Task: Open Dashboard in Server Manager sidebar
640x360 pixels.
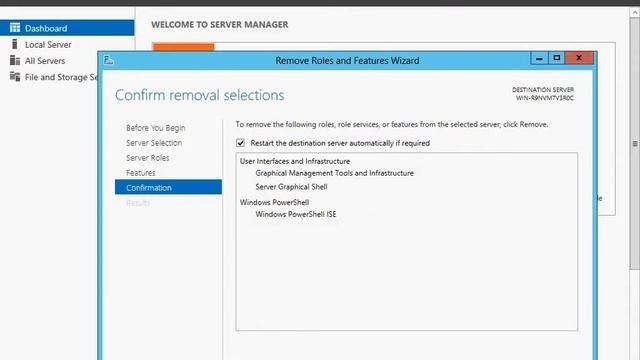Action: (67, 28)
